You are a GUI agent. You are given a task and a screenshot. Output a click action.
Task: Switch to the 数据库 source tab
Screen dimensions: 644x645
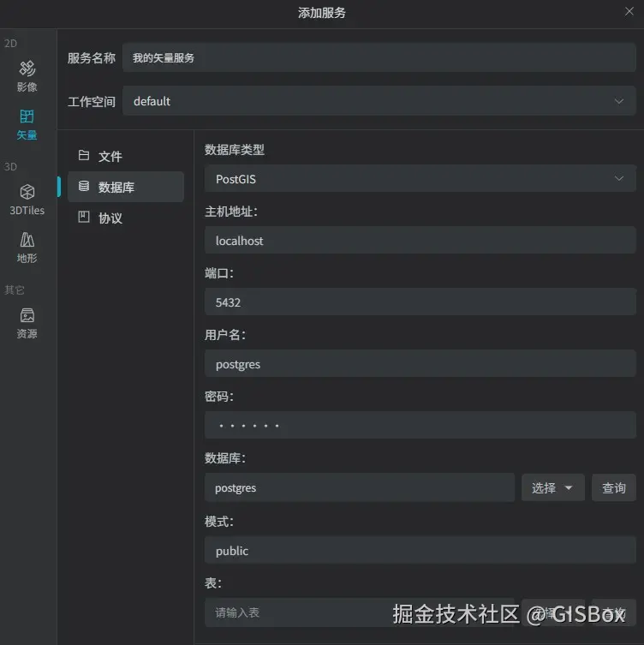click(x=126, y=187)
